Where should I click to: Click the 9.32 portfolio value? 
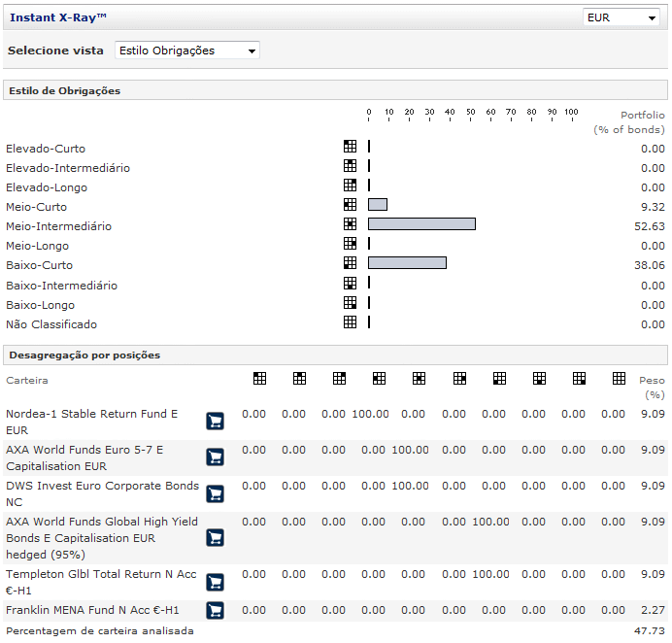[x=653, y=207]
